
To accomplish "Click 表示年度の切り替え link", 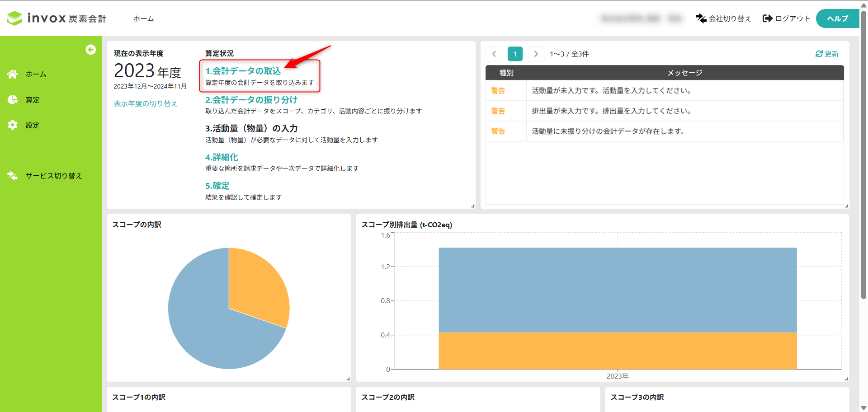I will [x=145, y=103].
